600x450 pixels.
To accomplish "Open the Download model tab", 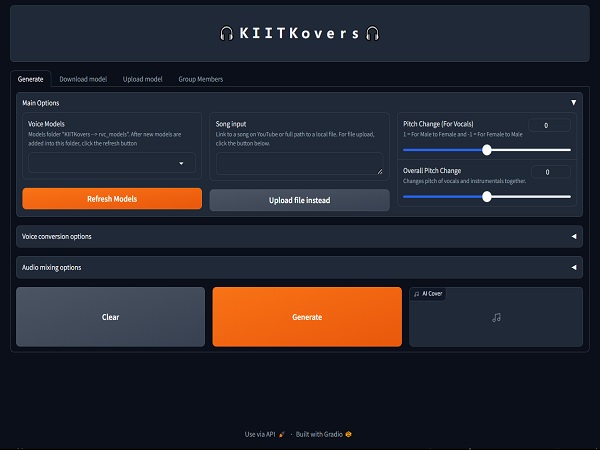I will pyautogui.click(x=83, y=79).
